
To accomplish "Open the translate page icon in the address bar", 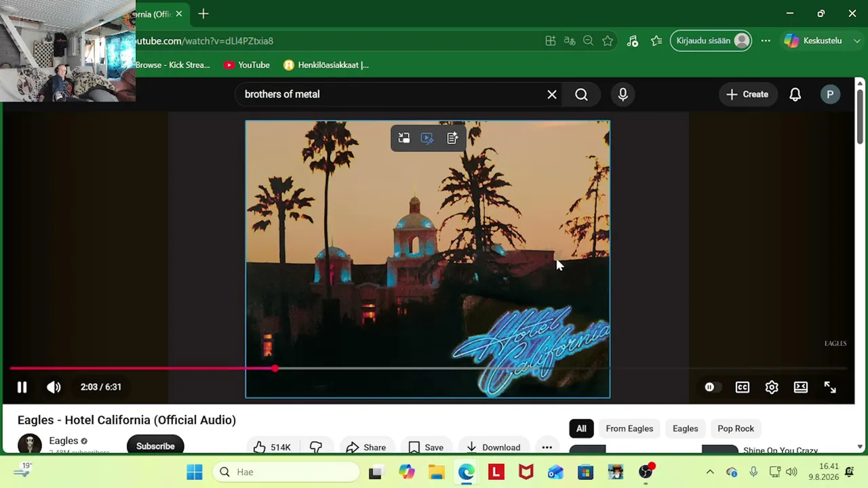I will coord(570,41).
